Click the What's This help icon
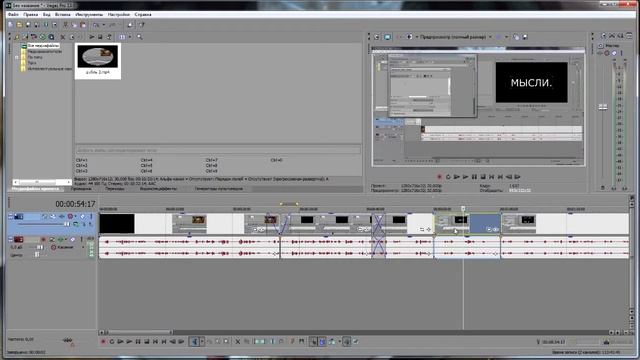Screen dimensions: 640x360 coord(142,24)
